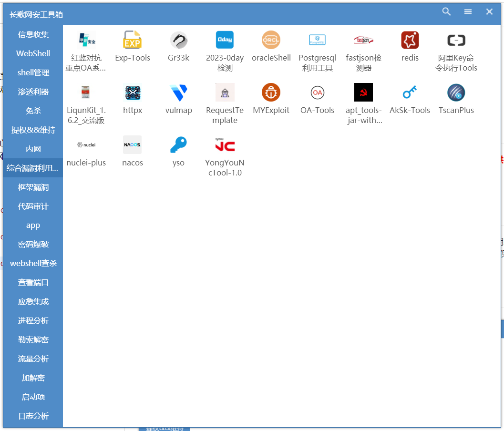Image resolution: width=504 pixels, height=431 pixels.
Task: Select the 免杀 category
Action: 33,111
